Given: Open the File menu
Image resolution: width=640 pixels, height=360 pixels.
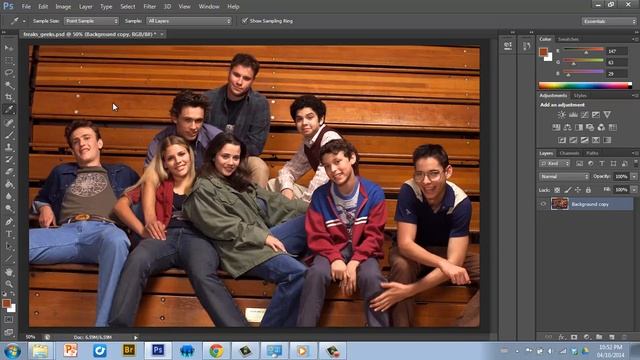Looking at the screenshot, I should click(26, 7).
